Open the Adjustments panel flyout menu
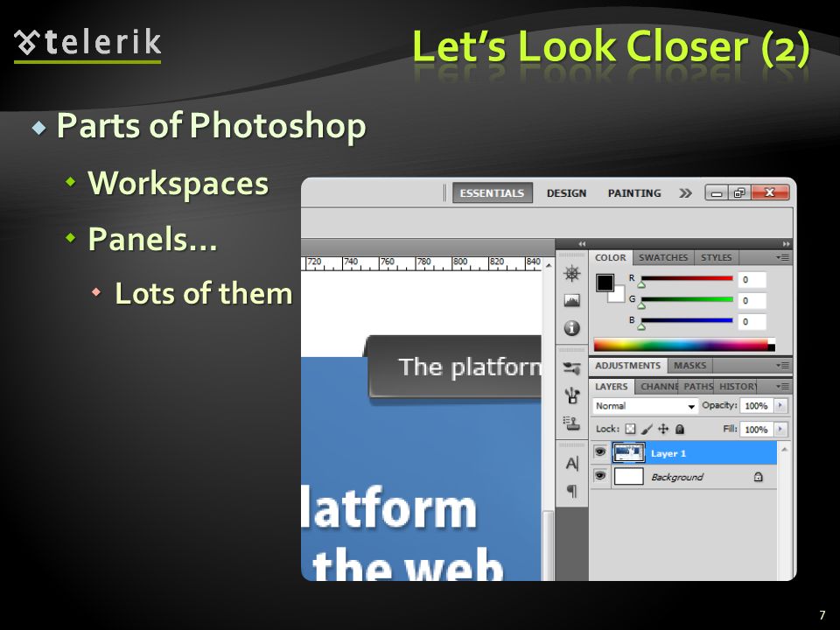This screenshot has height=630, width=840. tap(782, 366)
